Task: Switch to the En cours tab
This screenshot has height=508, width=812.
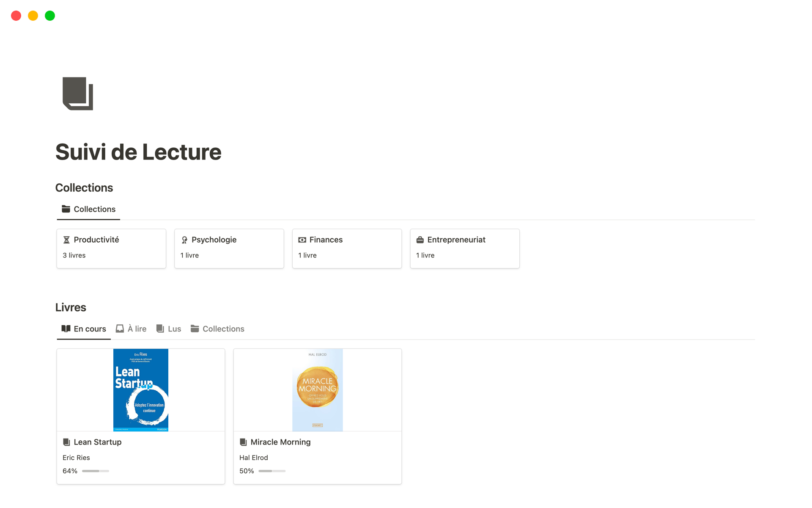Action: tap(84, 329)
